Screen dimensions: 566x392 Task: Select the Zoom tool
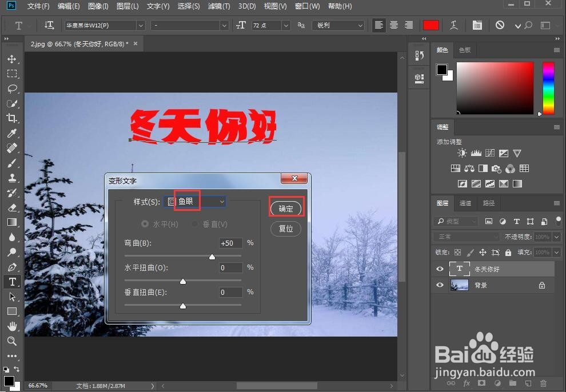click(12, 341)
